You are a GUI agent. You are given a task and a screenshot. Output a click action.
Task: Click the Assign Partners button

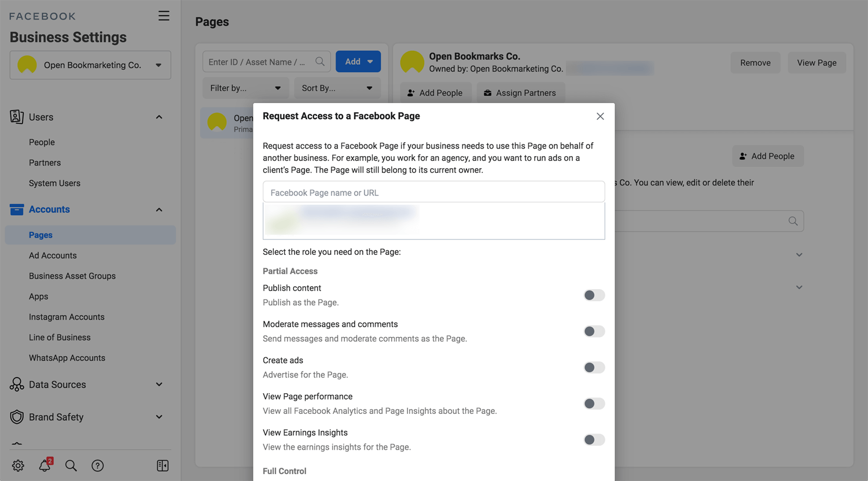[520, 92]
